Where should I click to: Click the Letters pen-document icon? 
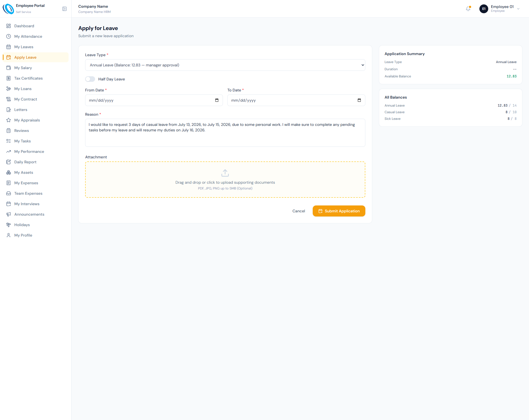click(9, 110)
